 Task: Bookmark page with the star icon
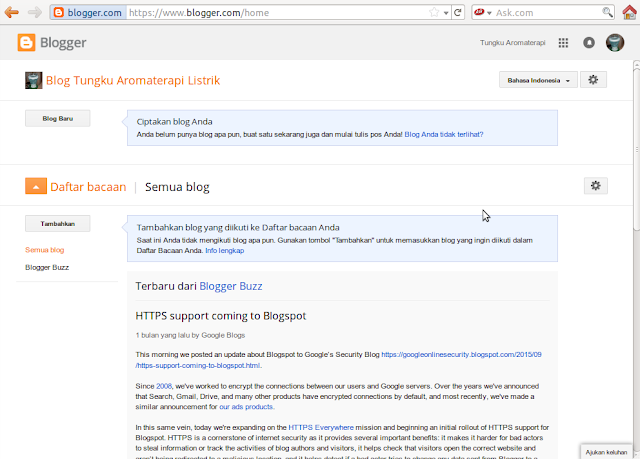click(x=434, y=13)
